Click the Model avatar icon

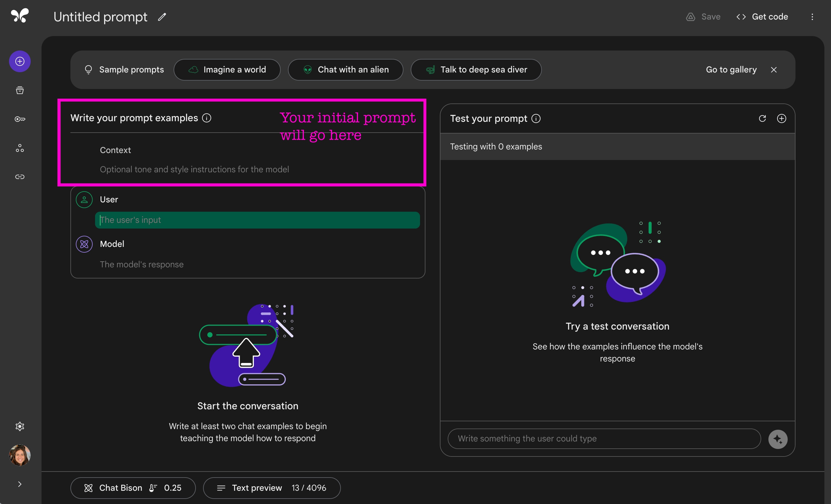click(x=84, y=244)
